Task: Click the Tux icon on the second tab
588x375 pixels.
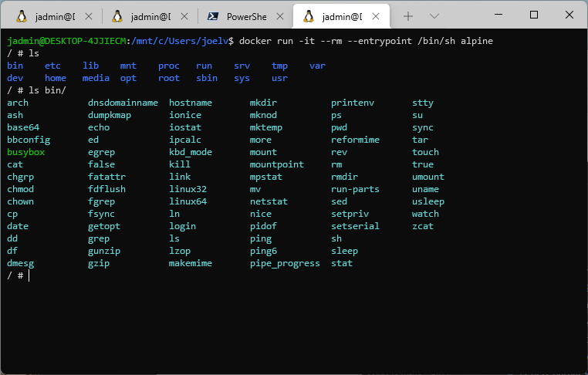Action: pyautogui.click(x=117, y=16)
